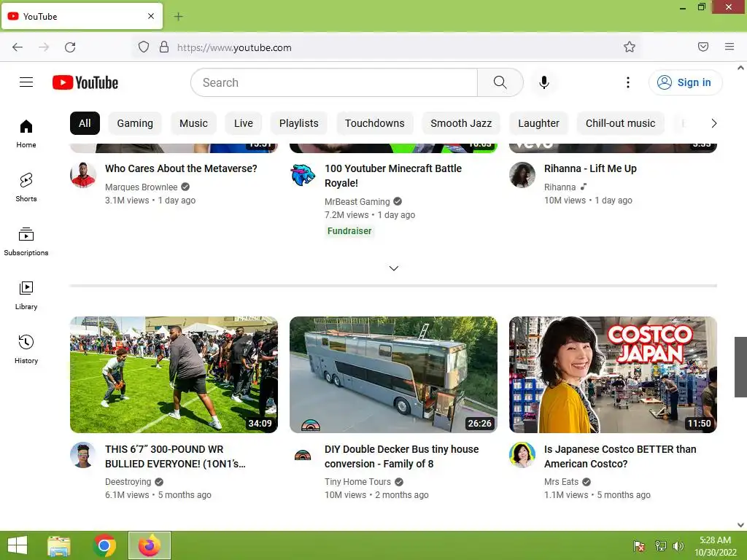Click the taskbar volume icon
This screenshot has width=747, height=560.
678,546
